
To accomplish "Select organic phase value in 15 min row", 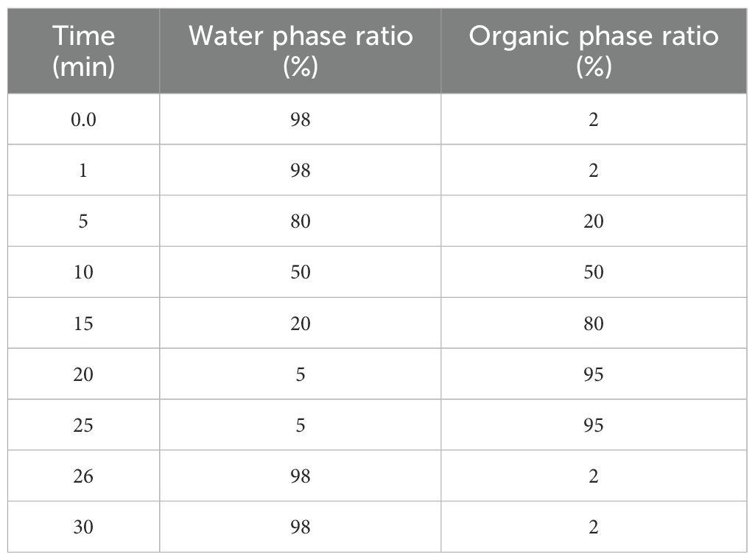I will tap(593, 323).
